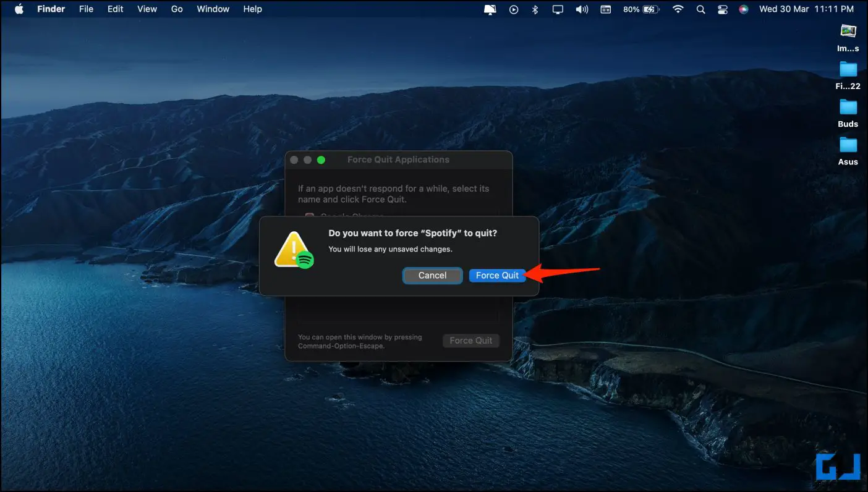Open the Wi-Fi status menu

click(x=678, y=9)
